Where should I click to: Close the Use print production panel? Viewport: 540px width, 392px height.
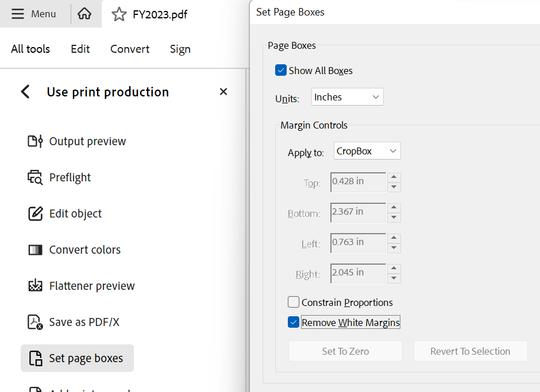(x=223, y=92)
